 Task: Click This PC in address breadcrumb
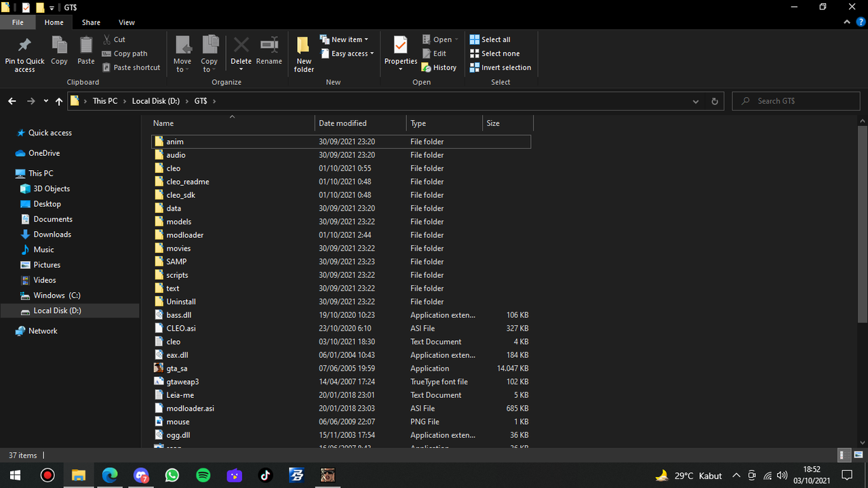pyautogui.click(x=105, y=101)
